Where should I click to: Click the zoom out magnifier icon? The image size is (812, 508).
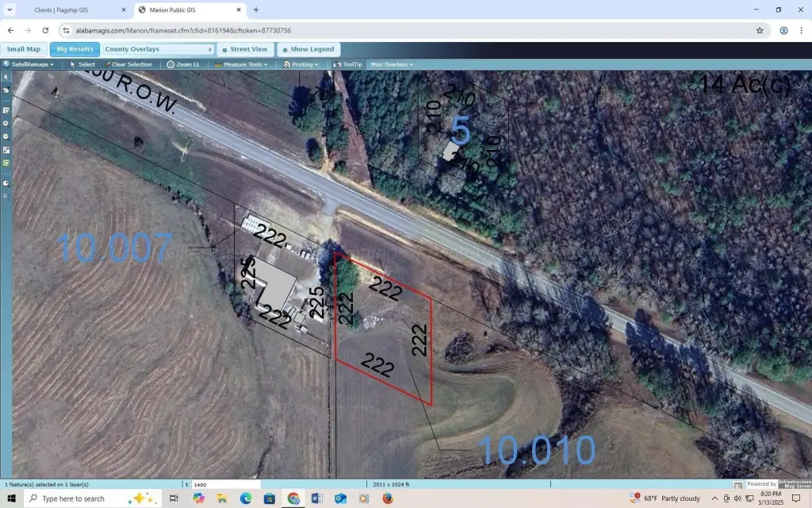click(x=6, y=137)
